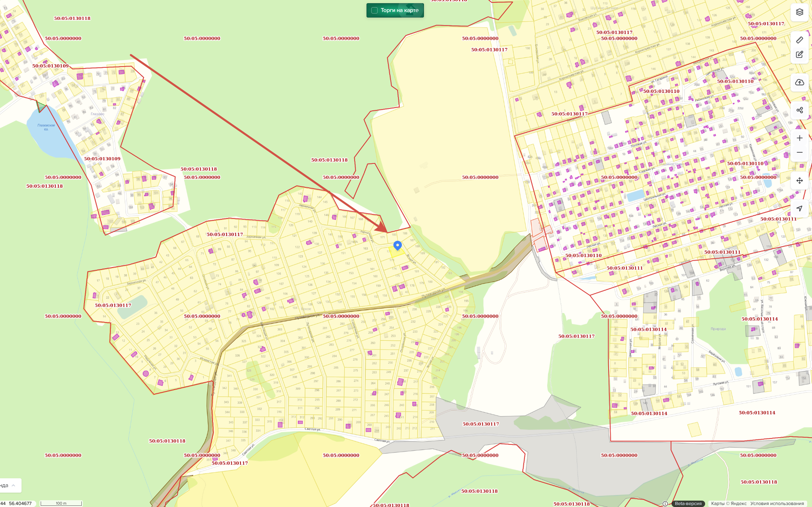
Task: Activate the edit/draw pencil tool
Action: (x=799, y=55)
